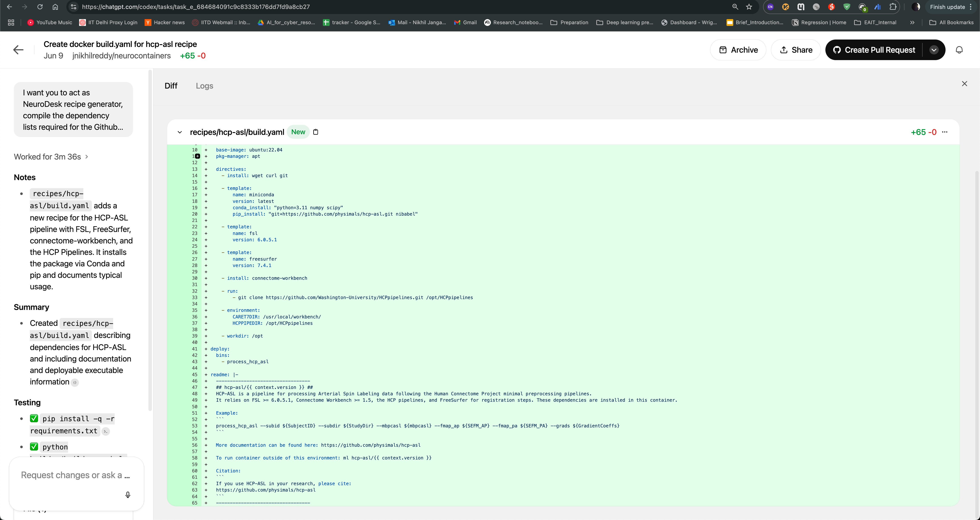Image resolution: width=980 pixels, height=520 pixels.
Task: Click the python test checkmark
Action: coord(33,447)
